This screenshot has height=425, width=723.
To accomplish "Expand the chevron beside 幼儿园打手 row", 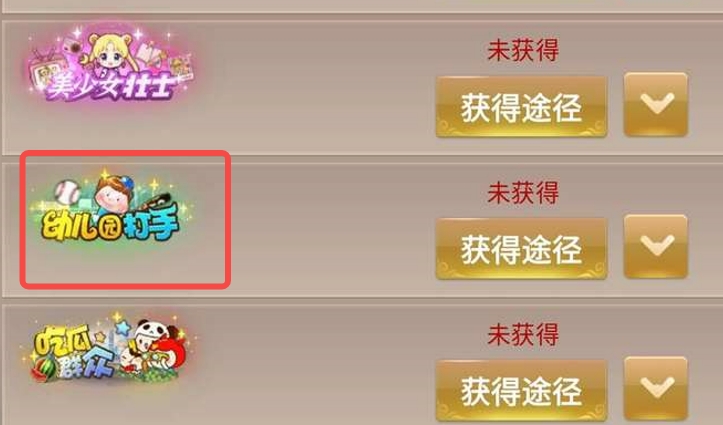I will point(656,246).
